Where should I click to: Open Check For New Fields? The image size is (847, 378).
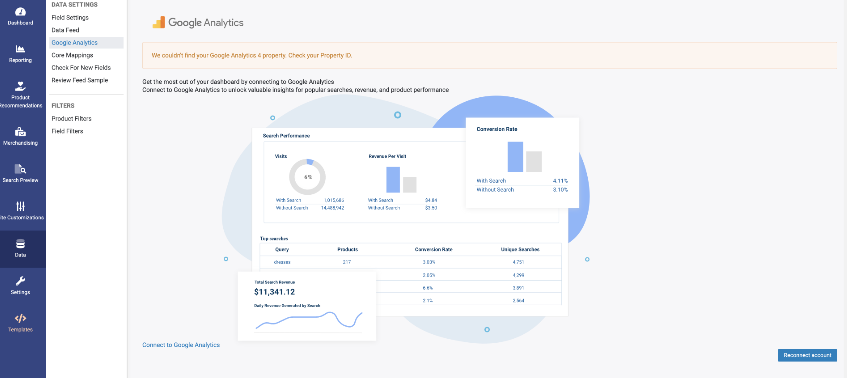point(81,68)
